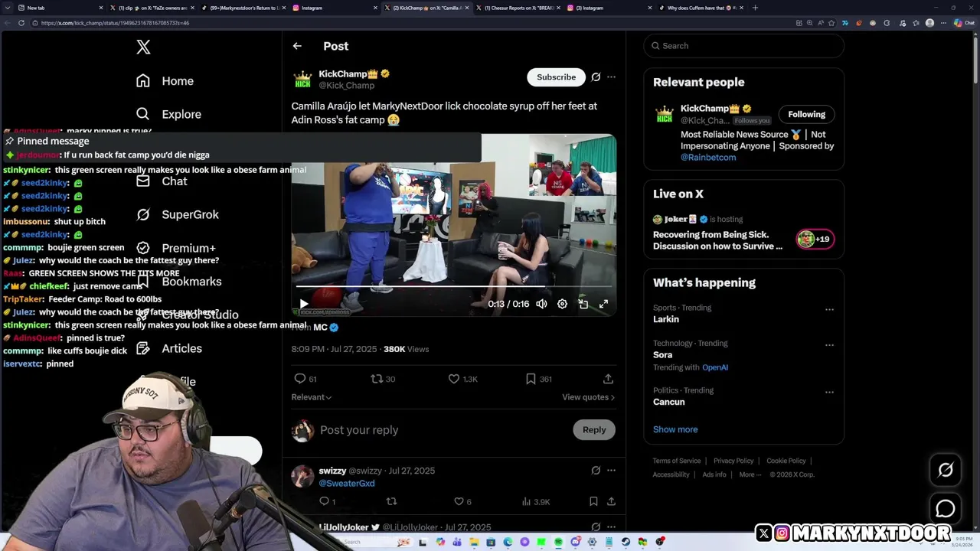The height and width of the screenshot is (551, 980).
Task: Open Explore from the sidebar
Action: click(168, 114)
